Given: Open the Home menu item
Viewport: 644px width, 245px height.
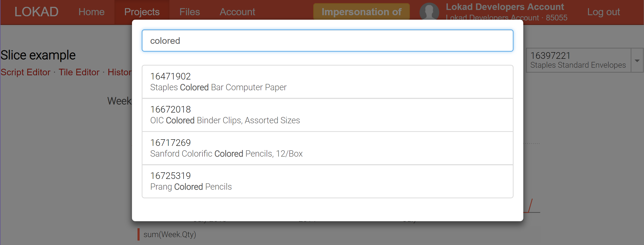Looking at the screenshot, I should coord(91,12).
